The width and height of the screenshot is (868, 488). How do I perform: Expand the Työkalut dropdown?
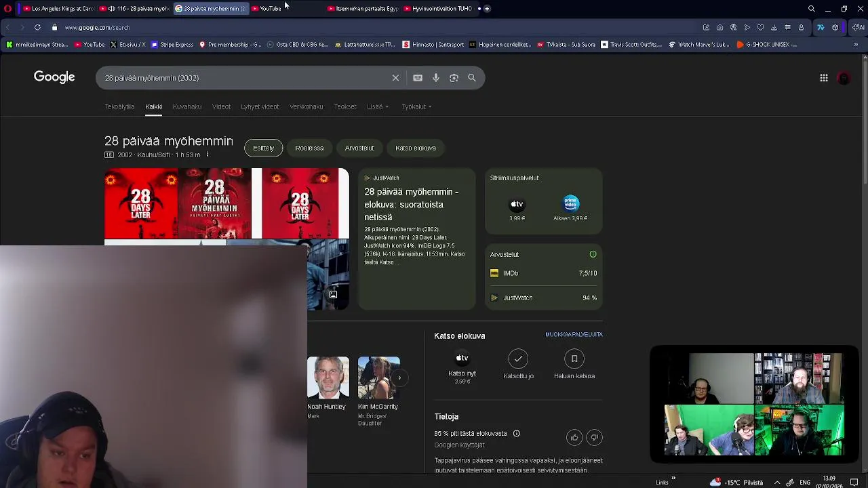click(416, 106)
